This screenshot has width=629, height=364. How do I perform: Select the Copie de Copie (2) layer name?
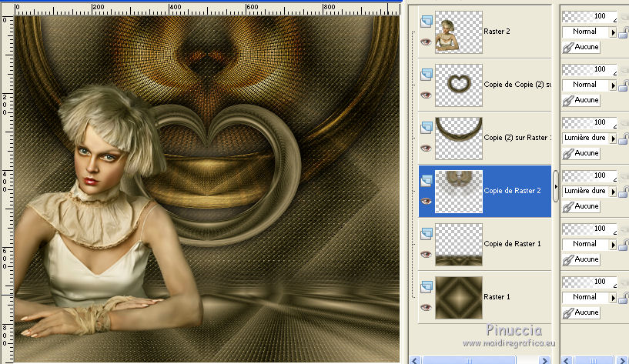(516, 85)
